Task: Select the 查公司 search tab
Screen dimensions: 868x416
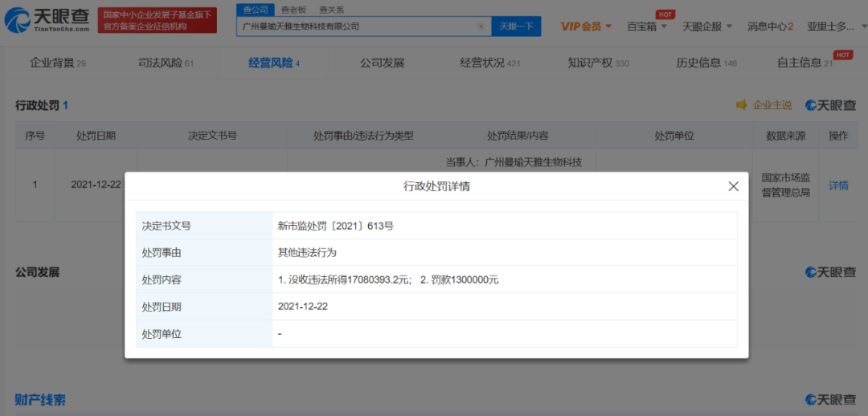Action: (256, 10)
